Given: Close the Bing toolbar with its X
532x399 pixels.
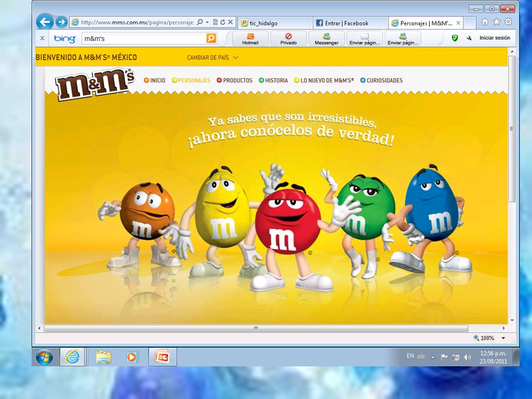Looking at the screenshot, I should (43, 38).
